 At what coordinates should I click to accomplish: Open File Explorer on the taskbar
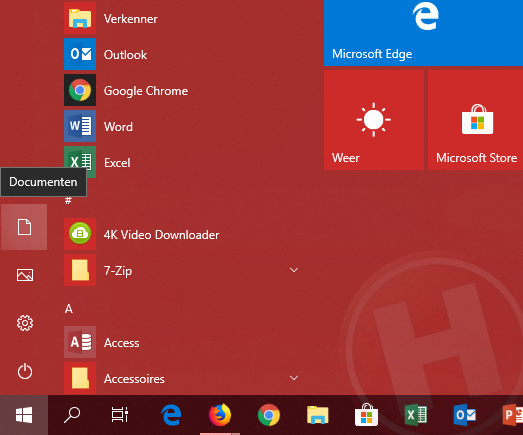(318, 415)
